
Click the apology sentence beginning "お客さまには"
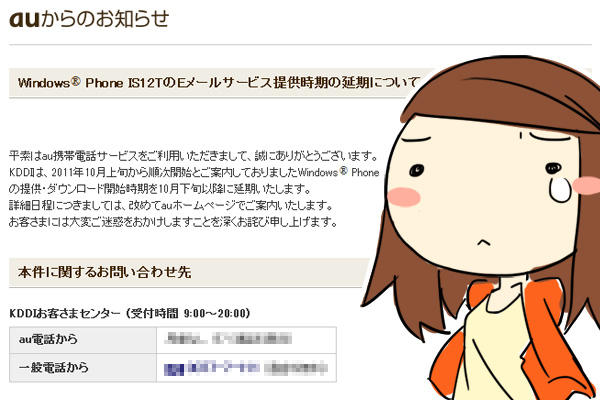click(x=173, y=222)
